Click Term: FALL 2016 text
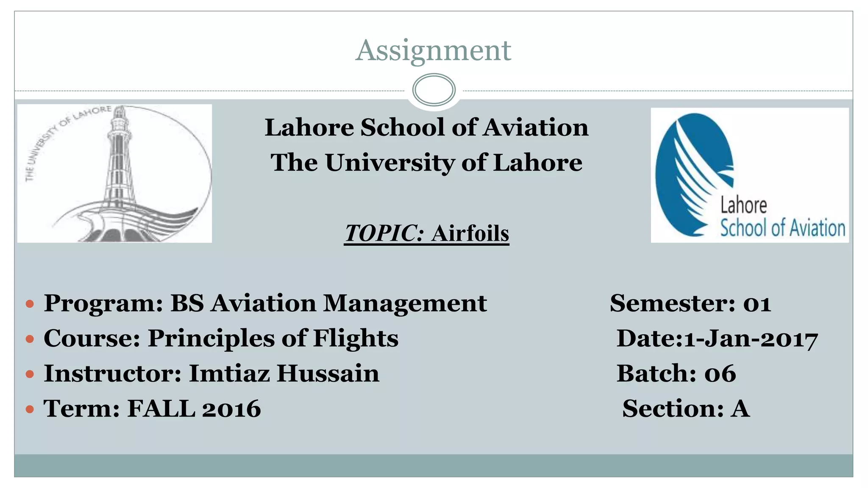Viewport: 868px width, 488px height. (x=152, y=409)
